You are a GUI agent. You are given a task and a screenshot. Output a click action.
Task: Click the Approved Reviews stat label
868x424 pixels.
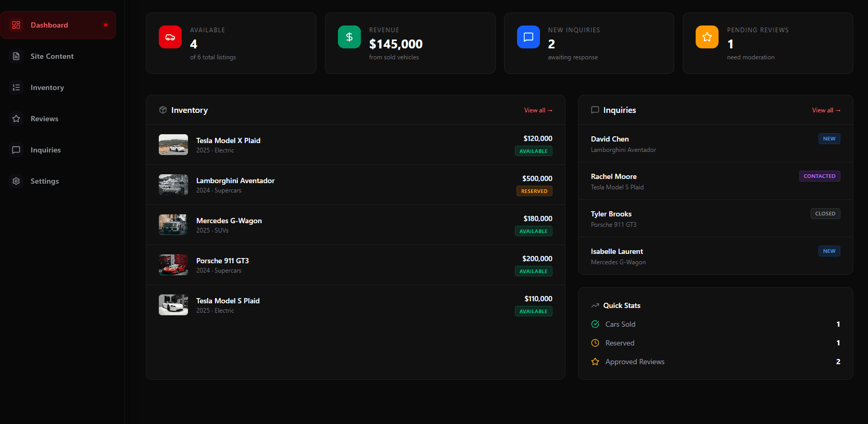click(635, 362)
